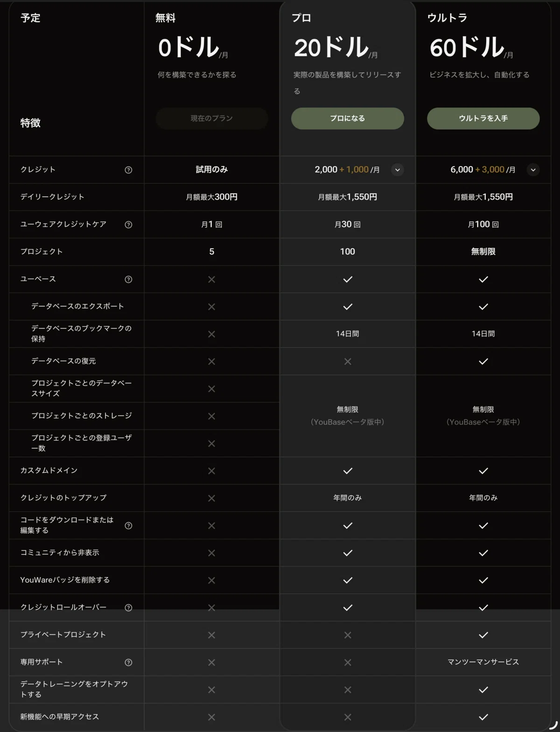Select the プロ plan heading

(301, 18)
